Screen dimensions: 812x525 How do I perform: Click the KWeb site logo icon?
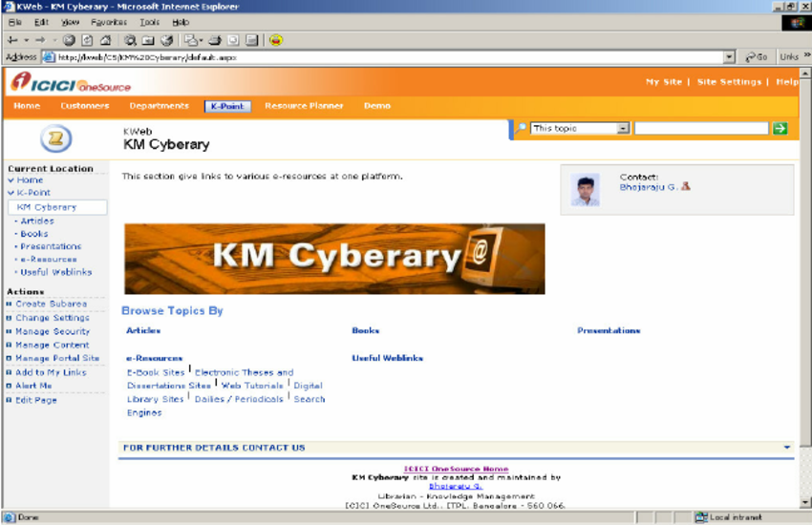56,138
